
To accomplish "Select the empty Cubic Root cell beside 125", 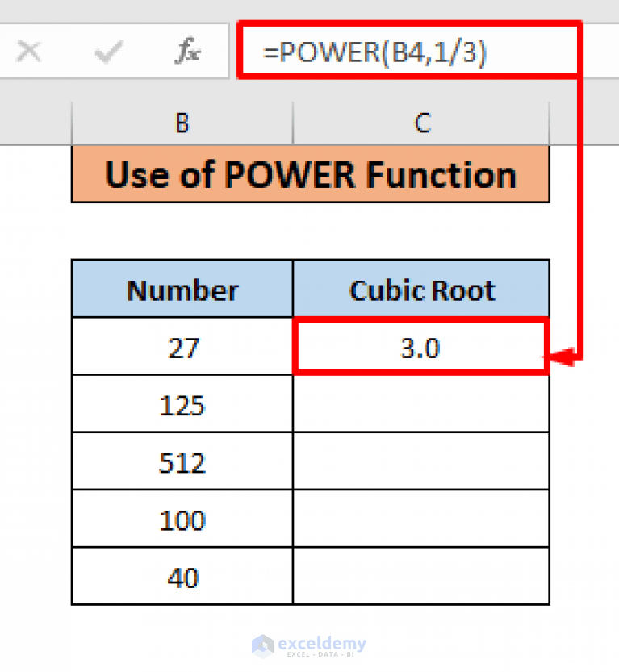I will point(421,403).
